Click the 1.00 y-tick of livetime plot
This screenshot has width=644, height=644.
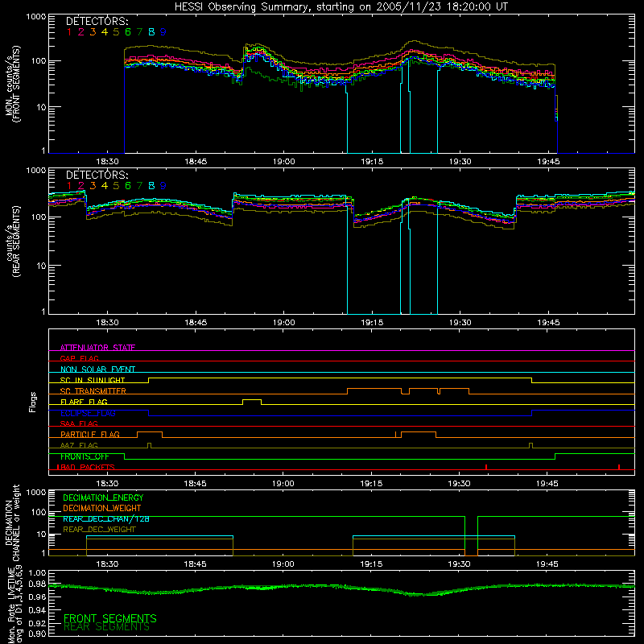(37, 573)
